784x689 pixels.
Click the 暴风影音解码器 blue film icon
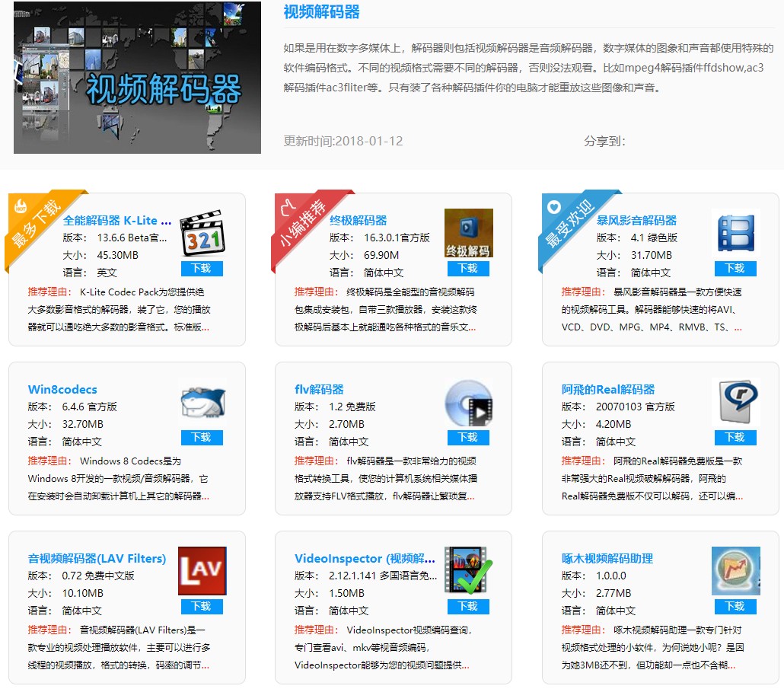(x=735, y=233)
